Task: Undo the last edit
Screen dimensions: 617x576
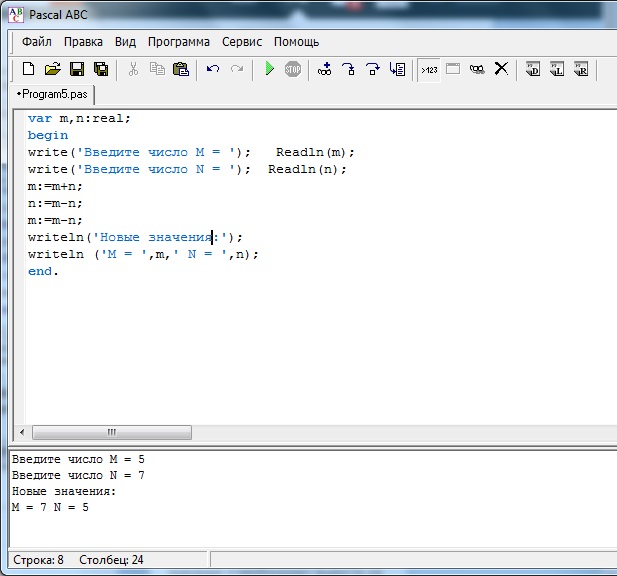Action: [x=213, y=69]
